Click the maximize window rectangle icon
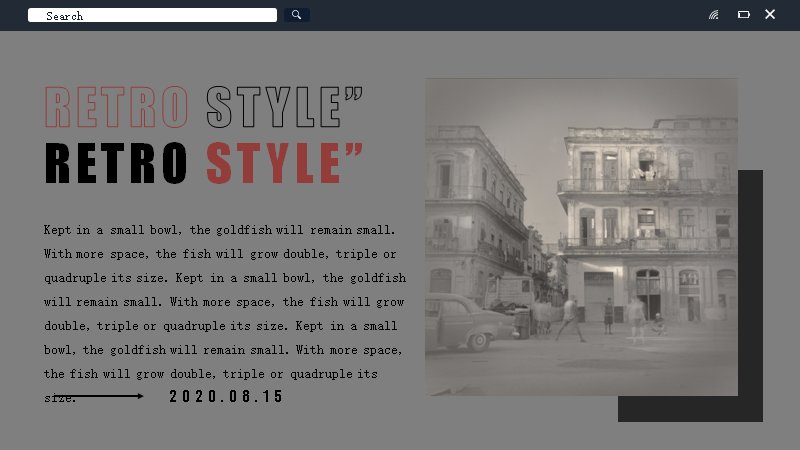This screenshot has width=800, height=450. coord(744,15)
